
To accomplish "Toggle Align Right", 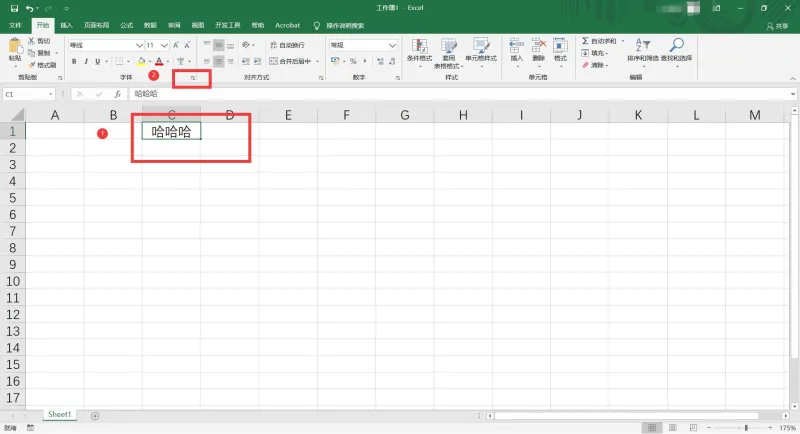I will pos(231,61).
